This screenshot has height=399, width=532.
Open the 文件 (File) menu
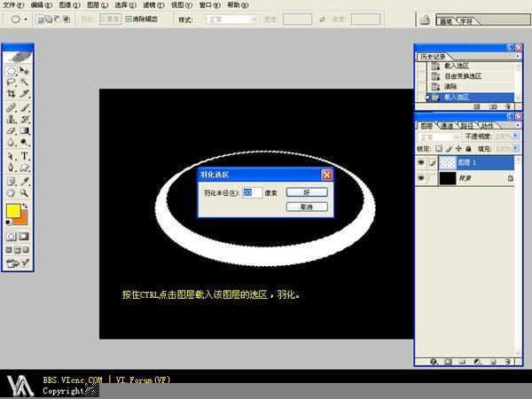13,5
